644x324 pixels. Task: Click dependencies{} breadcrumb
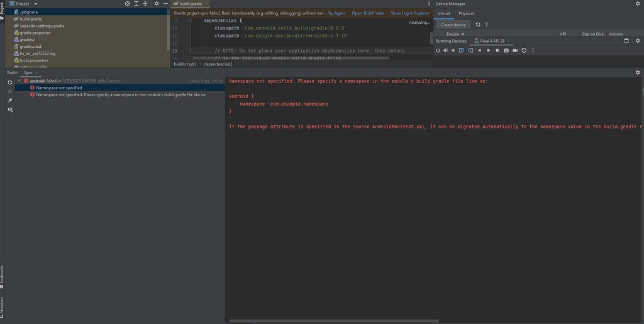218,64
